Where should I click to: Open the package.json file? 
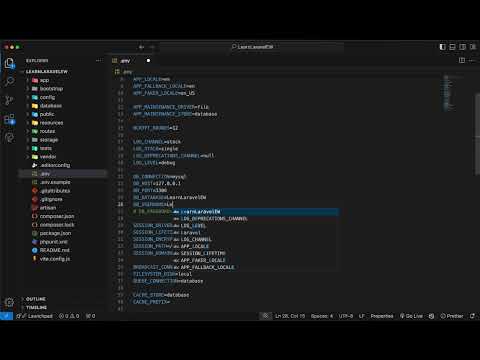tap(55, 233)
